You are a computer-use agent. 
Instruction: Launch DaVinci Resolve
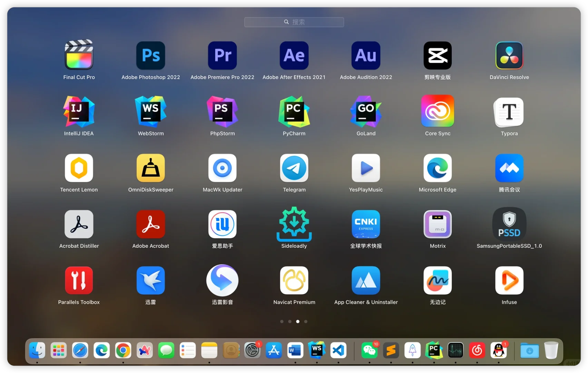[509, 55]
